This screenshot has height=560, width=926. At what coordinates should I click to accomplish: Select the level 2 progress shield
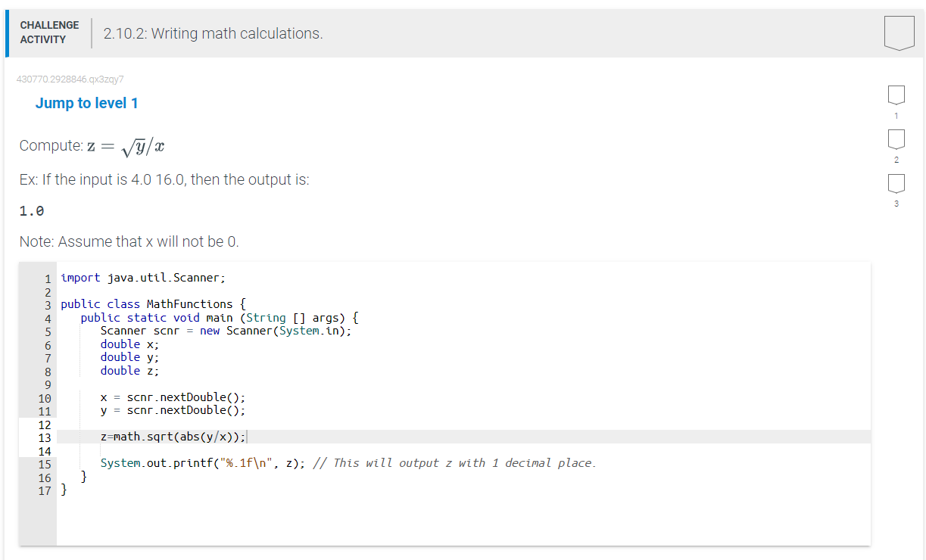click(x=896, y=139)
